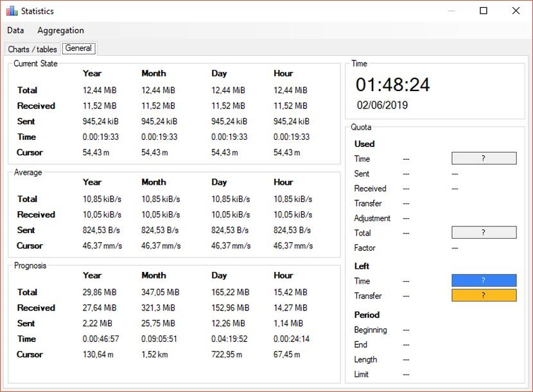Click Prognosis Year Total 29,86 MiB

[100, 292]
